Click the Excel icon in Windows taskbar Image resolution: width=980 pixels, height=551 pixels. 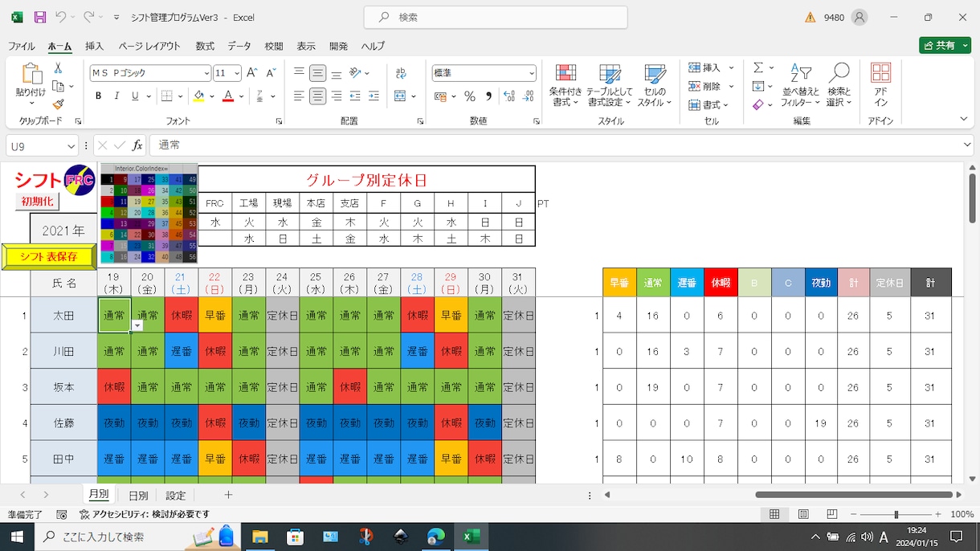click(472, 537)
